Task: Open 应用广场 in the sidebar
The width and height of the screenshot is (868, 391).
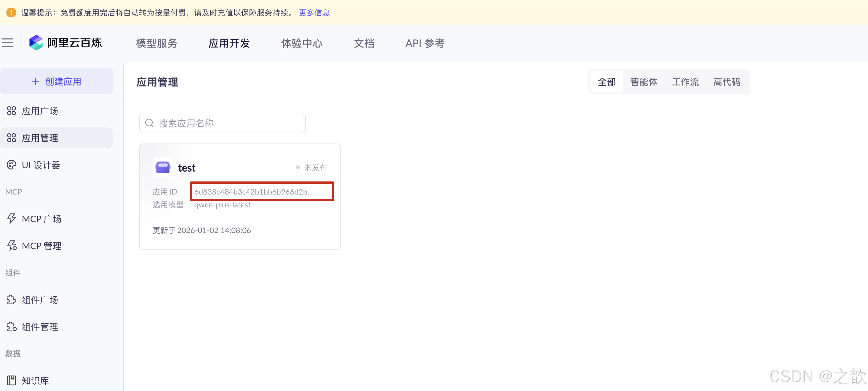Action: (x=40, y=111)
